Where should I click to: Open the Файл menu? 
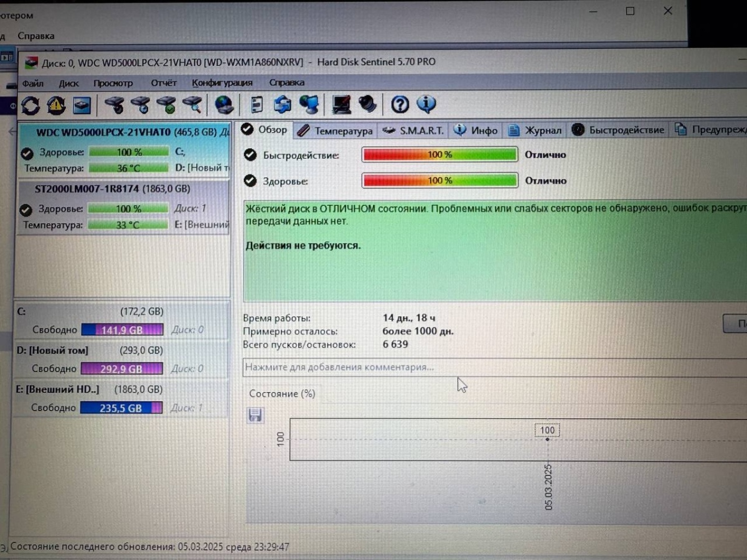click(x=32, y=83)
